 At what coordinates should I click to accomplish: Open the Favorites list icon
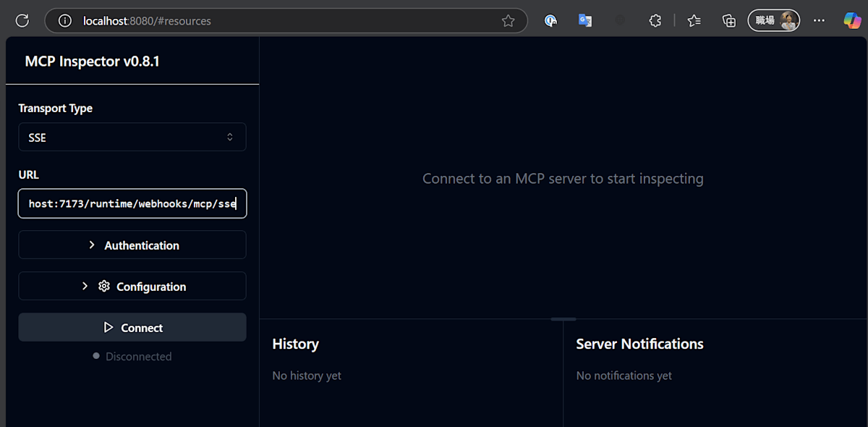[694, 21]
